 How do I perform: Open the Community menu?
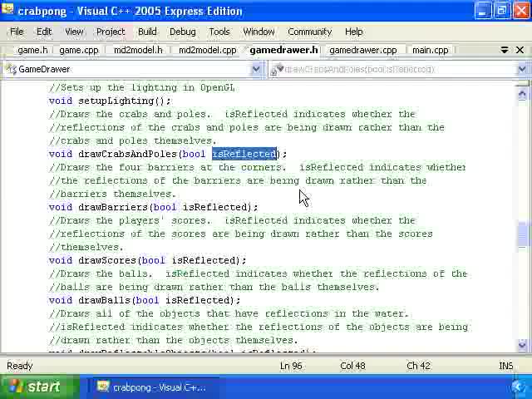click(x=309, y=32)
